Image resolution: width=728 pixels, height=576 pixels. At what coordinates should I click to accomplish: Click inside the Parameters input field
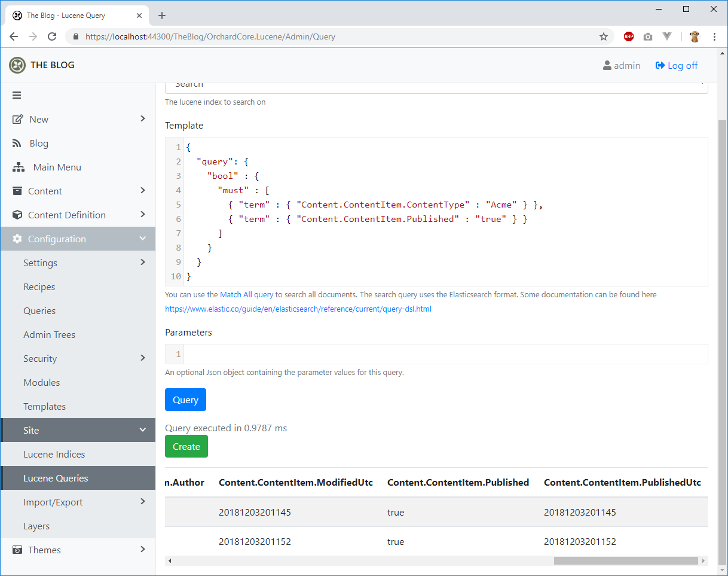click(418, 354)
